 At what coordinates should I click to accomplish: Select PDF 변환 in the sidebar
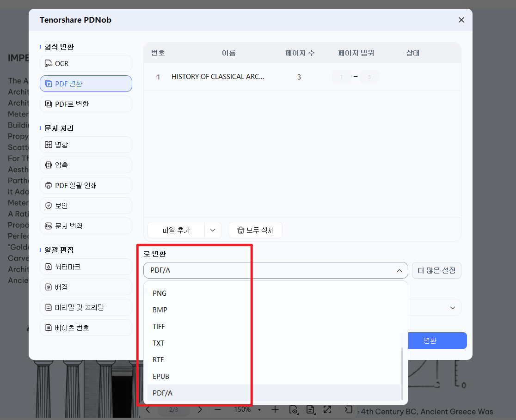(86, 84)
